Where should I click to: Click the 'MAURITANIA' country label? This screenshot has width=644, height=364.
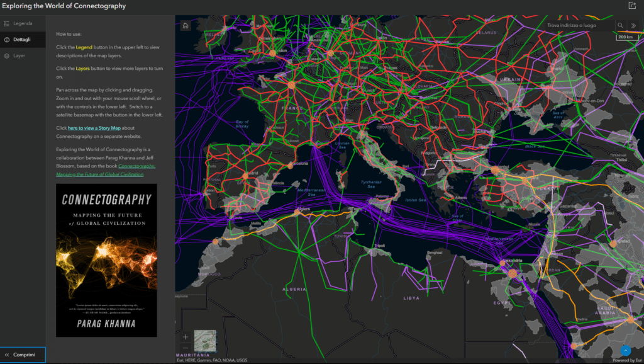coord(193,355)
